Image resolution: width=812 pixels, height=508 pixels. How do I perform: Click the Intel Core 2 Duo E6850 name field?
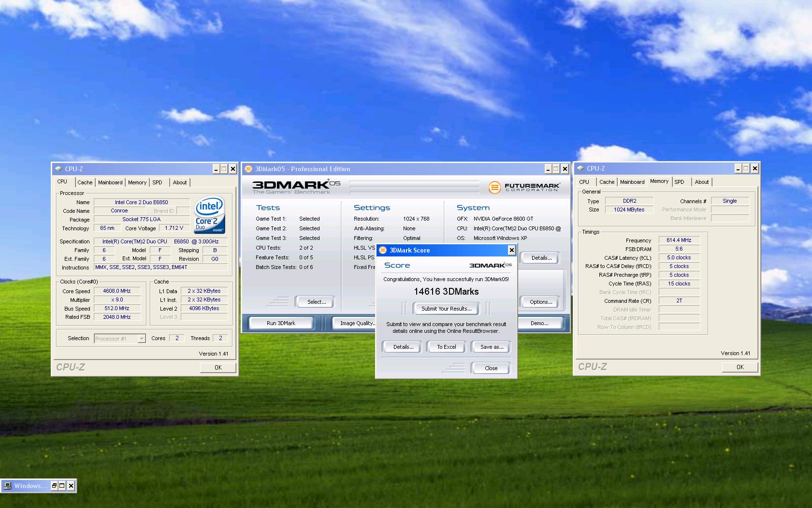[142, 202]
